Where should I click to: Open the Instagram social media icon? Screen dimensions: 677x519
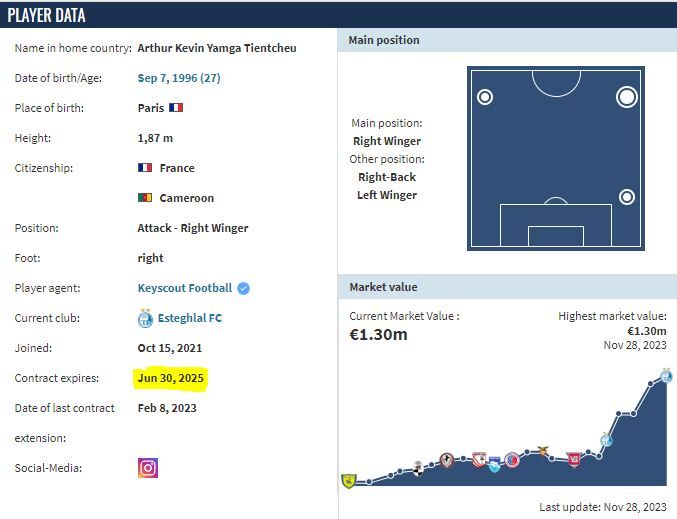point(148,468)
